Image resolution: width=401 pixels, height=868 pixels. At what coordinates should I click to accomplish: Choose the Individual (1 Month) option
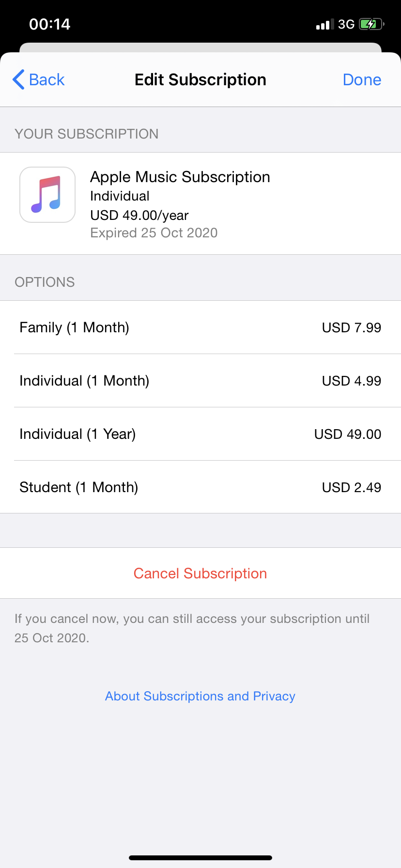pos(84,381)
